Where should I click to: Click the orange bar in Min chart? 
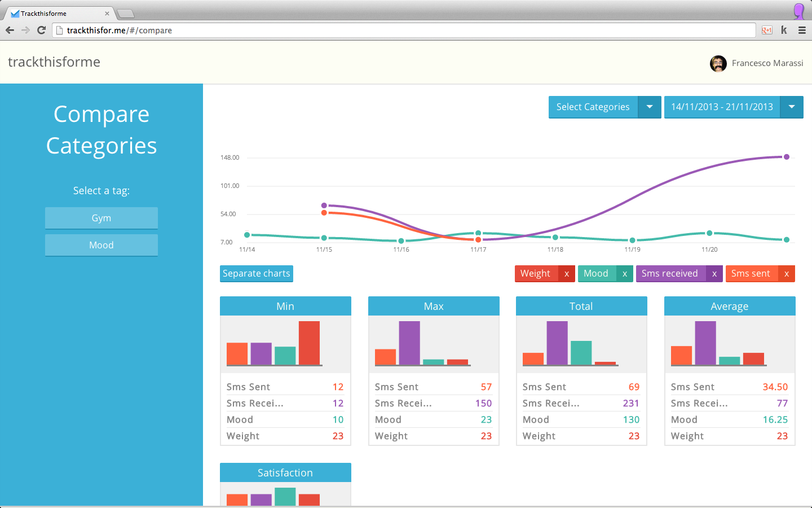click(237, 354)
